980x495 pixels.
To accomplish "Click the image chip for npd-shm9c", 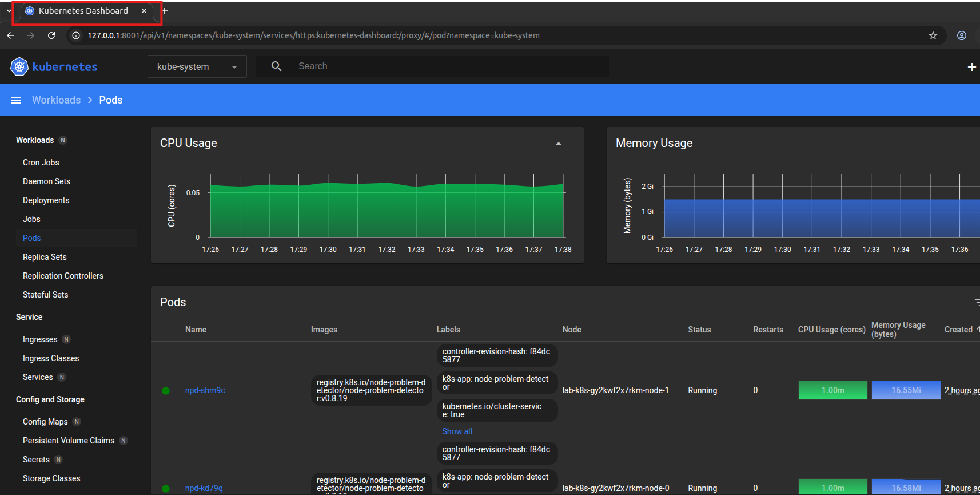I will [371, 390].
